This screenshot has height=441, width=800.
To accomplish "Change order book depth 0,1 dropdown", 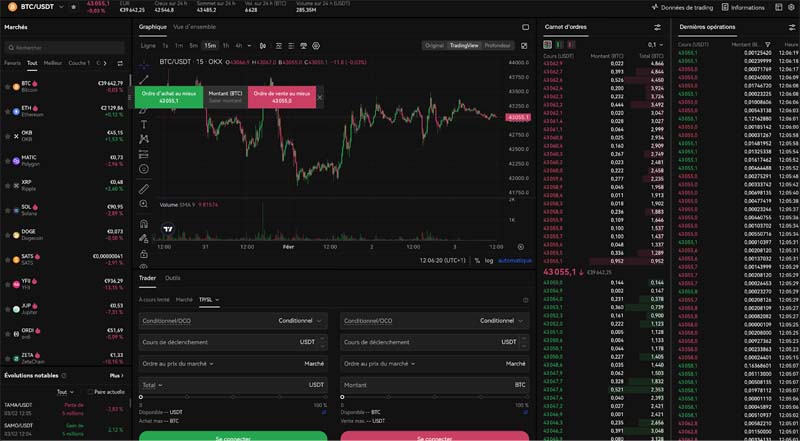I will (655, 45).
